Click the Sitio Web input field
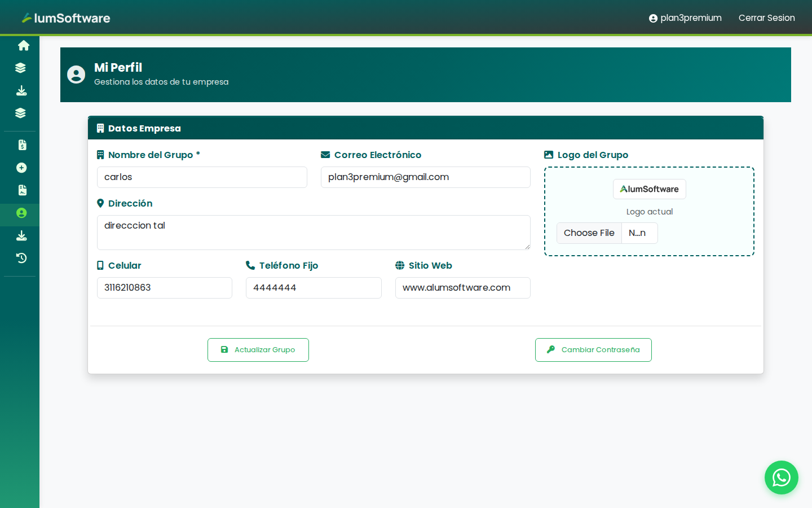The height and width of the screenshot is (508, 812). pos(462,288)
